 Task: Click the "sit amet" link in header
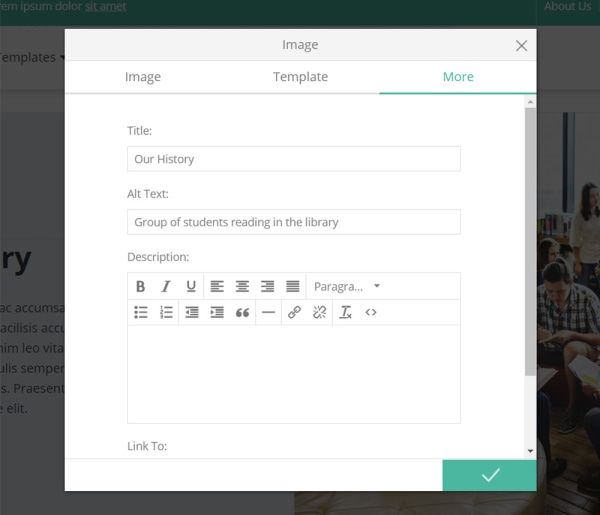105,7
